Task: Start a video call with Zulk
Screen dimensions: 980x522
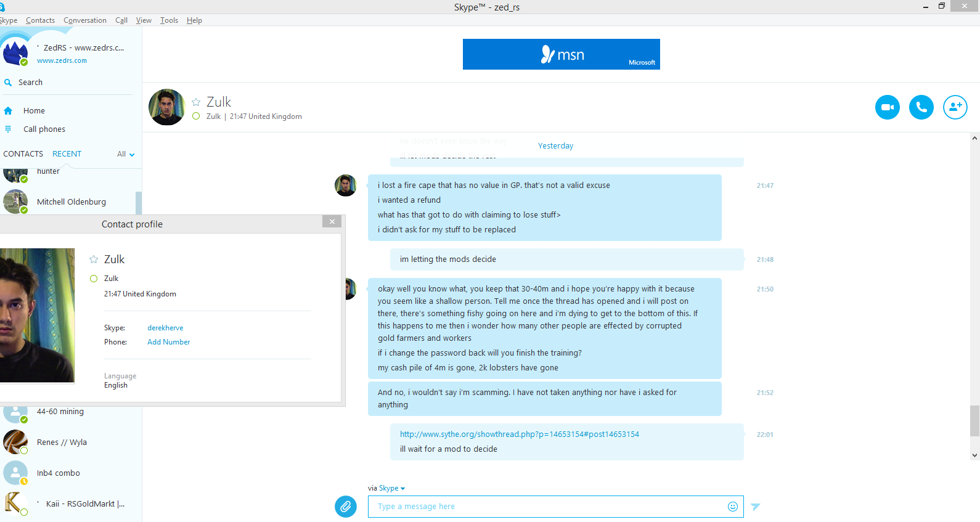Action: [888, 107]
